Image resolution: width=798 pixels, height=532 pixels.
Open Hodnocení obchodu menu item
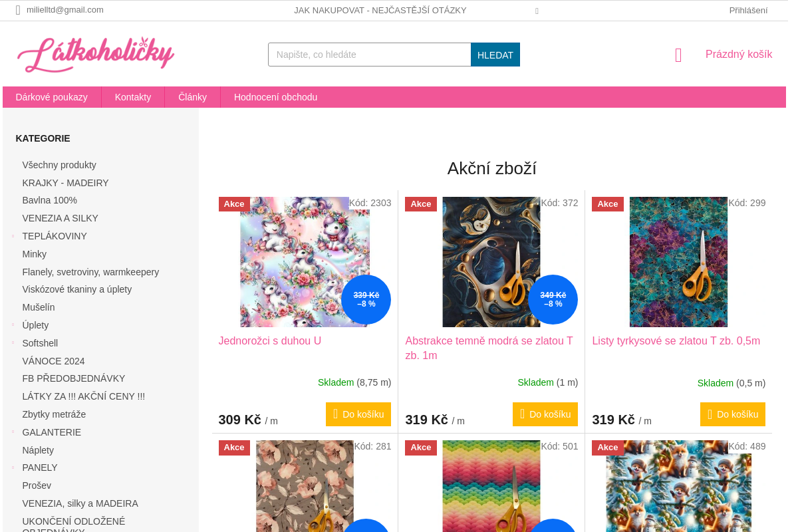pos(275,97)
